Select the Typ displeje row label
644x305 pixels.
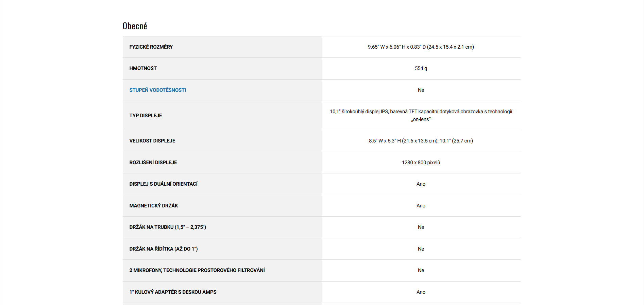click(x=146, y=116)
